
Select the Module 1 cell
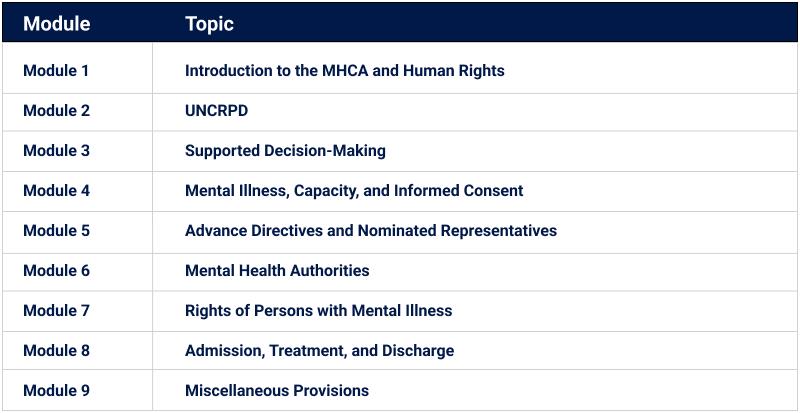[56, 71]
